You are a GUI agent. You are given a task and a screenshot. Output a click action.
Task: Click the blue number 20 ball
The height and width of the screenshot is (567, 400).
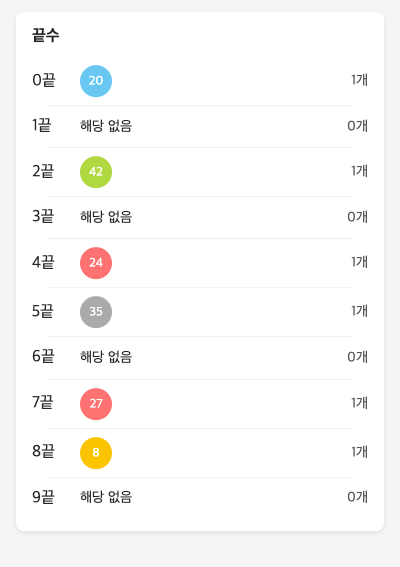96,81
